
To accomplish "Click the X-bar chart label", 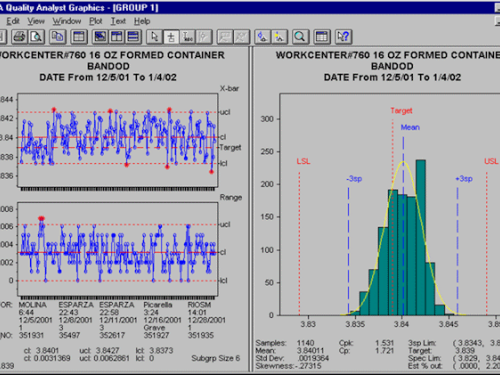I will (229, 88).
